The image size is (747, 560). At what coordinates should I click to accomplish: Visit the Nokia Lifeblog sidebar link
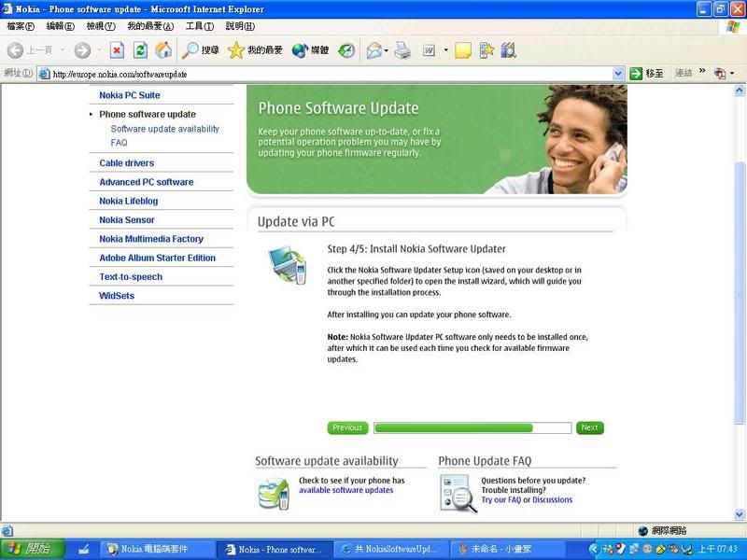tap(129, 201)
